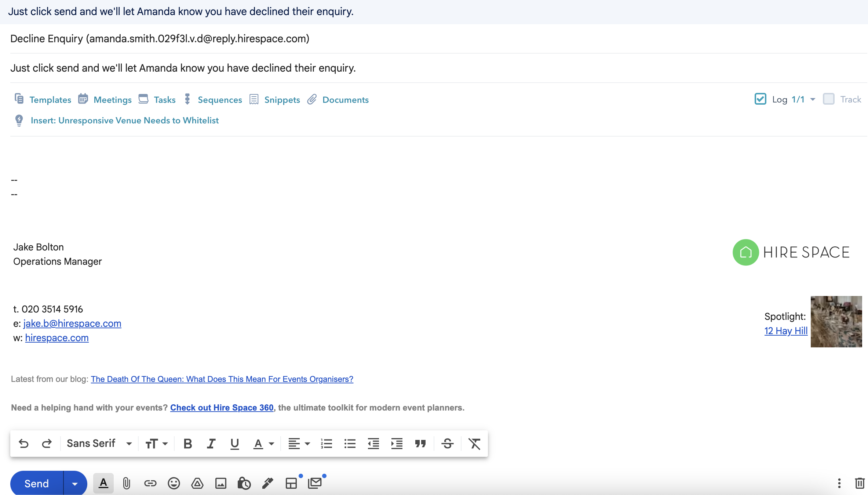This screenshot has width=868, height=495.
Task: Open jake.b@hirespace.com email link
Action: click(x=72, y=324)
